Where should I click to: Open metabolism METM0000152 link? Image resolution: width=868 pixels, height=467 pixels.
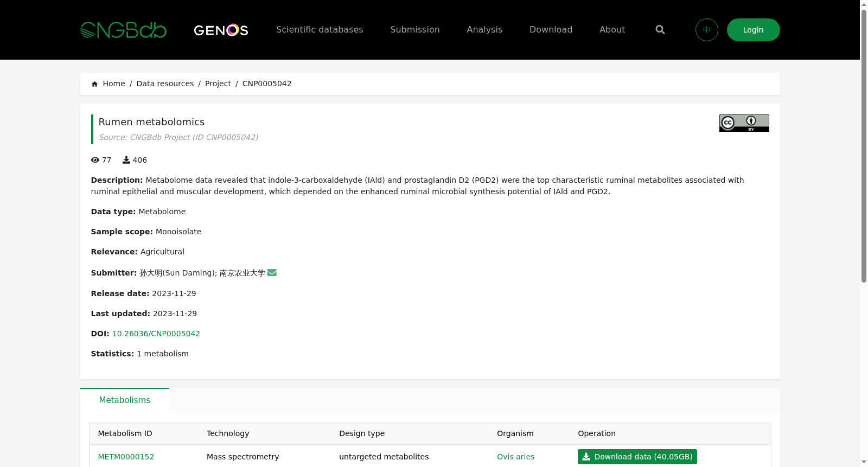click(x=126, y=457)
